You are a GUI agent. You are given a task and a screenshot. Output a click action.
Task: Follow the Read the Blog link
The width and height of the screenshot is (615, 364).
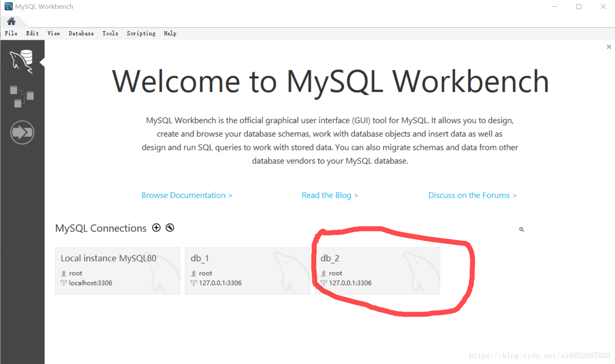tap(330, 195)
